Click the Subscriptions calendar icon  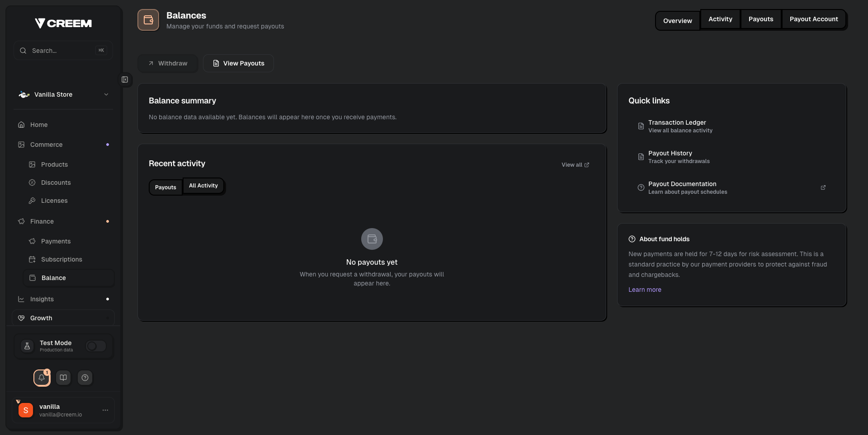tap(32, 259)
